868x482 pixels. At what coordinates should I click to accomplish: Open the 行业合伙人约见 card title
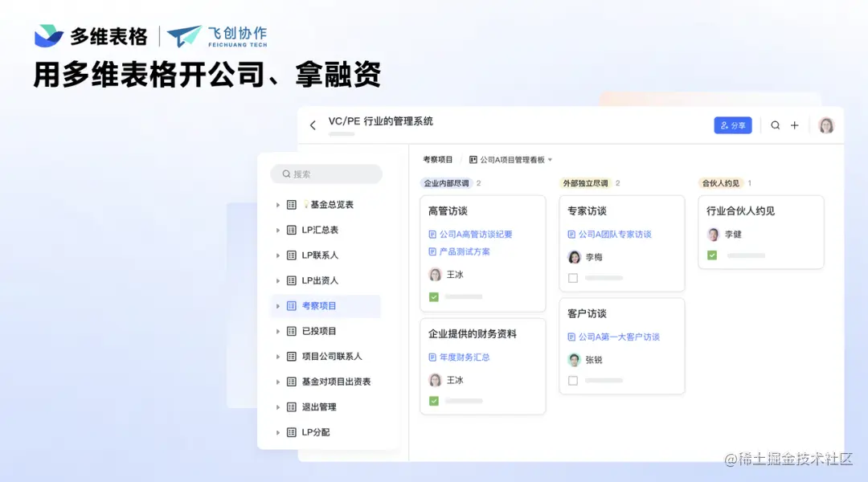pyautogui.click(x=741, y=211)
